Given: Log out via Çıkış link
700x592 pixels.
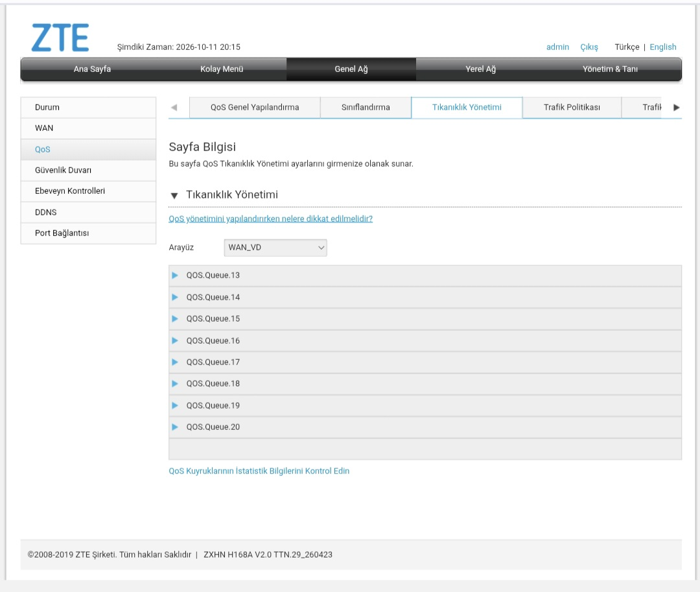Looking at the screenshot, I should pos(589,47).
